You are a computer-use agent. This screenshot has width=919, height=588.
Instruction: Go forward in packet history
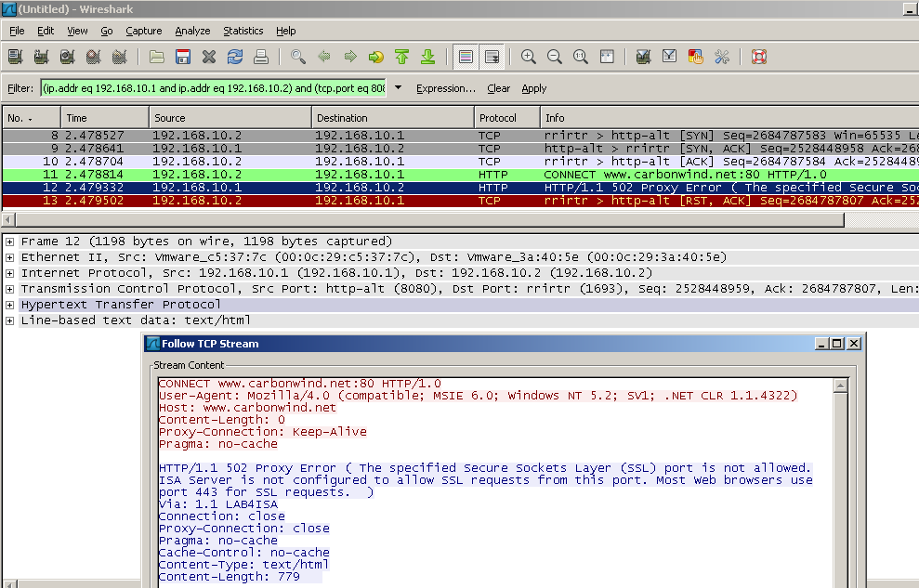click(350, 57)
